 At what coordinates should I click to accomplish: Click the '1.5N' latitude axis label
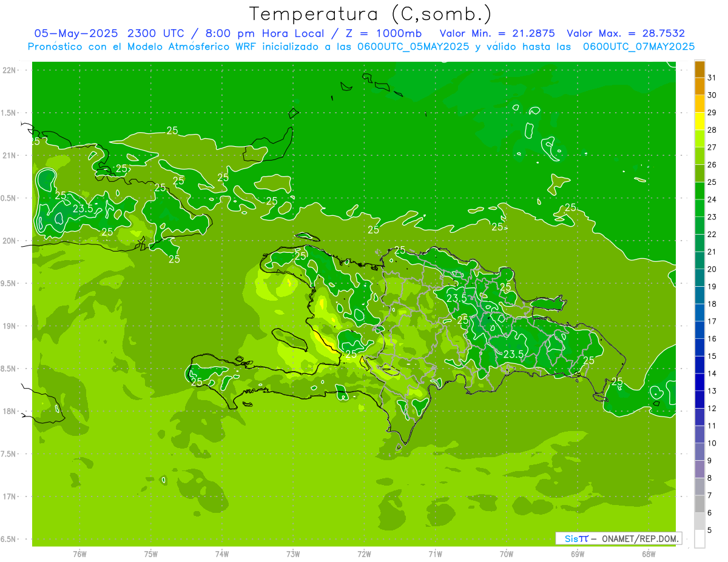9,113
